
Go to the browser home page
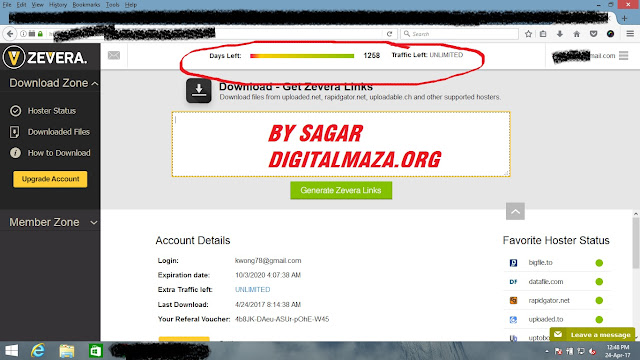coord(576,34)
